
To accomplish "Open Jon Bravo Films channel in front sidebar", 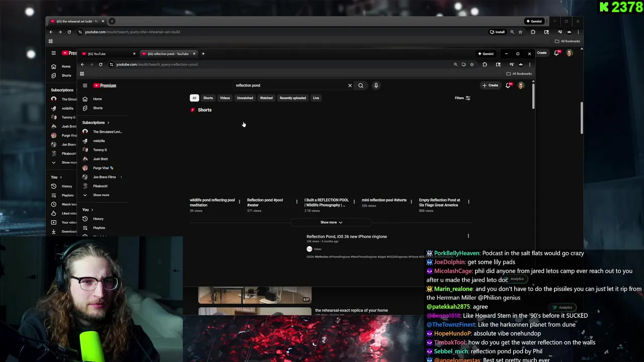I will [103, 177].
